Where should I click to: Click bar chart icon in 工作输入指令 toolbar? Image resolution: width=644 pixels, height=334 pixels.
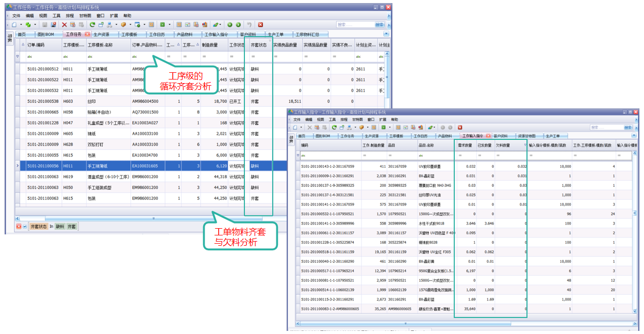pyautogui.click(x=420, y=127)
